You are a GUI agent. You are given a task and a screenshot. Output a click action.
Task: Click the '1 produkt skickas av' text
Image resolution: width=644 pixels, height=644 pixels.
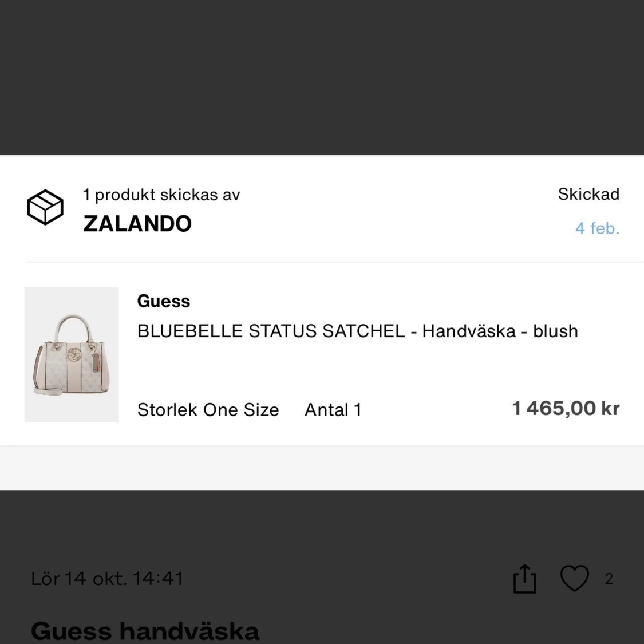pyautogui.click(x=161, y=195)
